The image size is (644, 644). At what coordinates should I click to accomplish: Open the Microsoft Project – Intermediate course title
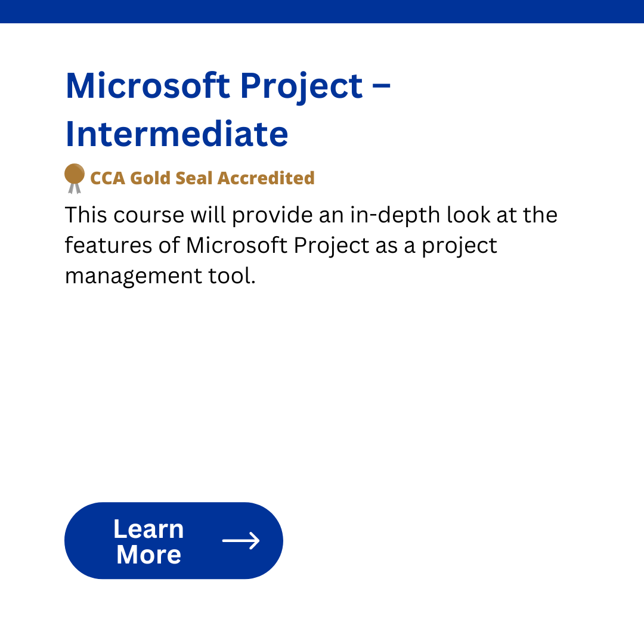click(228, 109)
